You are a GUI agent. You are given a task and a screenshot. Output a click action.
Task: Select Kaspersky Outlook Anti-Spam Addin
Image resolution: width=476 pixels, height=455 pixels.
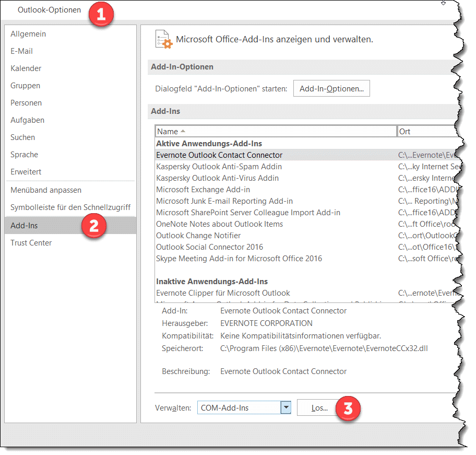coord(306,167)
